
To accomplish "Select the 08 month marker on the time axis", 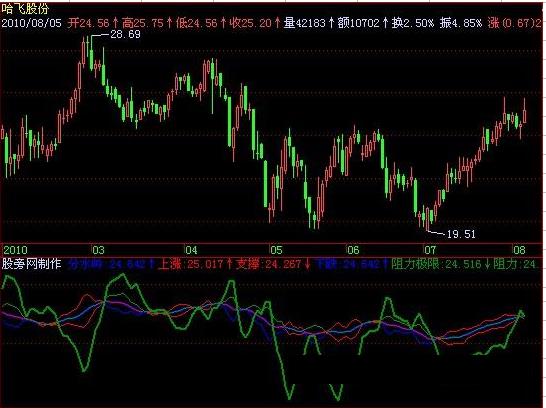I will click(519, 250).
